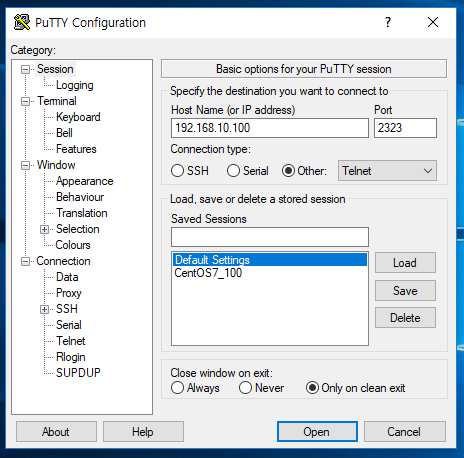
Task: Open Selection settings category
Action: point(78,229)
